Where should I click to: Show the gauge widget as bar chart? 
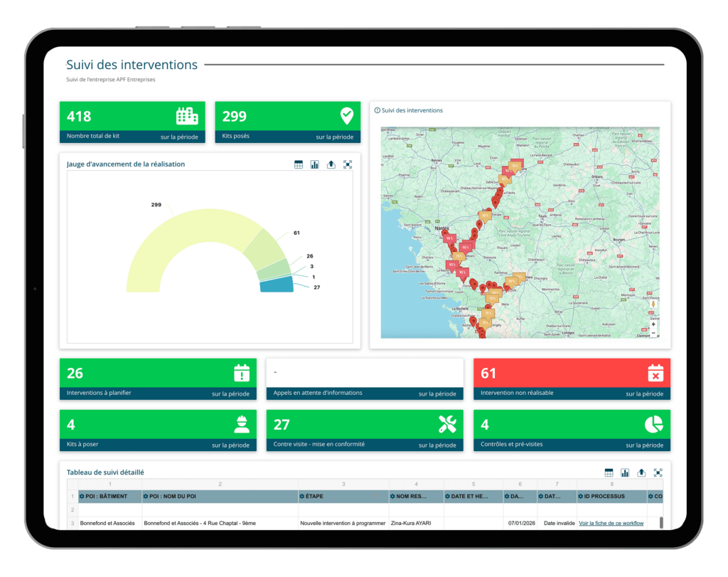315,164
